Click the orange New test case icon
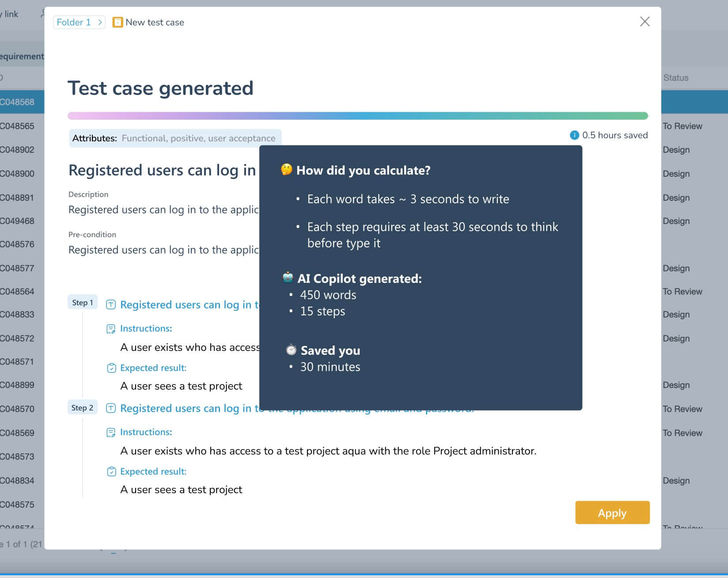Screen dimensions: 728x578 pos(117,22)
